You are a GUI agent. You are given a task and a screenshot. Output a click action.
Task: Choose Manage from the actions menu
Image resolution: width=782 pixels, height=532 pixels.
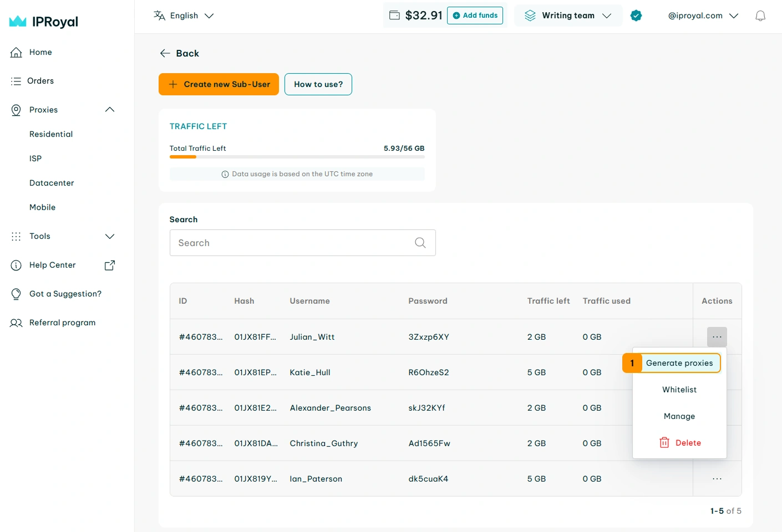click(x=679, y=416)
